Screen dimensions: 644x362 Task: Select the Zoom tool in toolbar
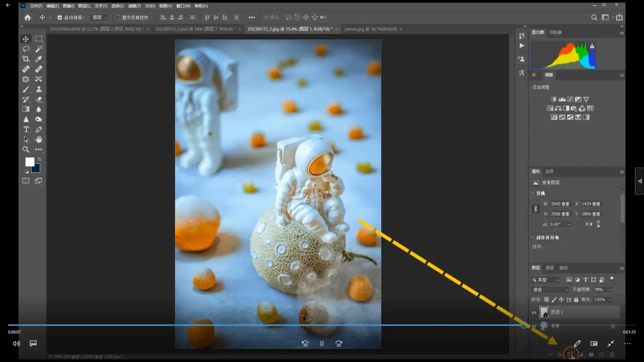[26, 149]
